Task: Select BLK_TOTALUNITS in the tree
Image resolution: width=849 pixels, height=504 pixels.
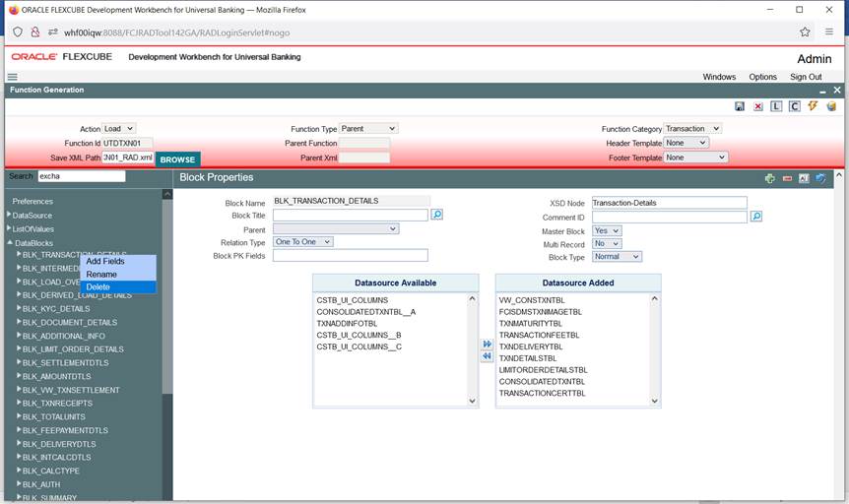Action: tap(53, 416)
